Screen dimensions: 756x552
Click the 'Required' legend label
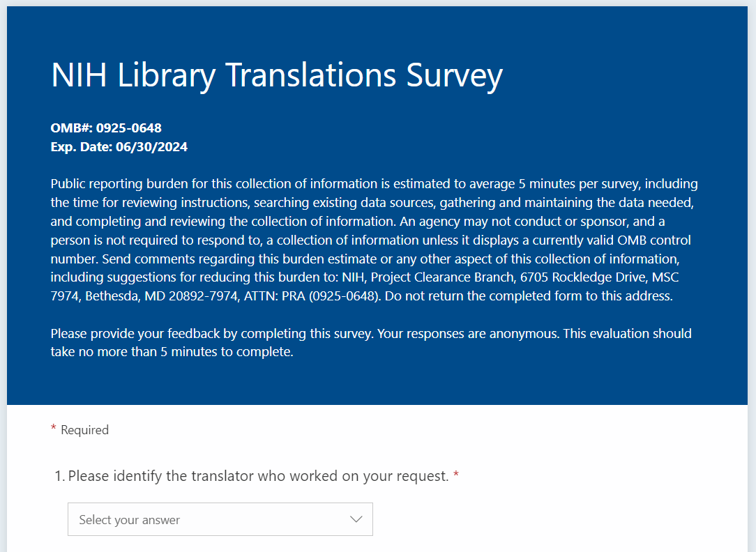coord(84,430)
